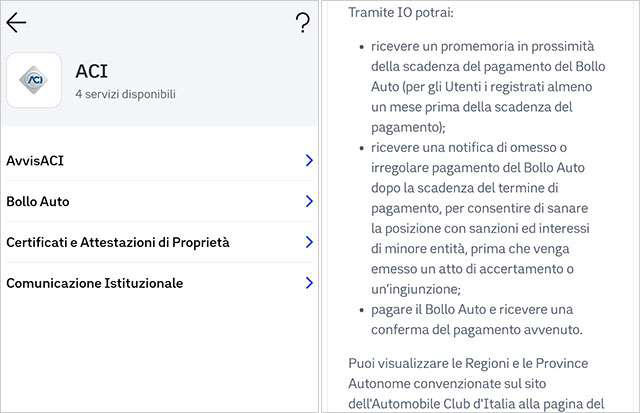
Task: Go back using the left arrow icon
Action: click(16, 22)
